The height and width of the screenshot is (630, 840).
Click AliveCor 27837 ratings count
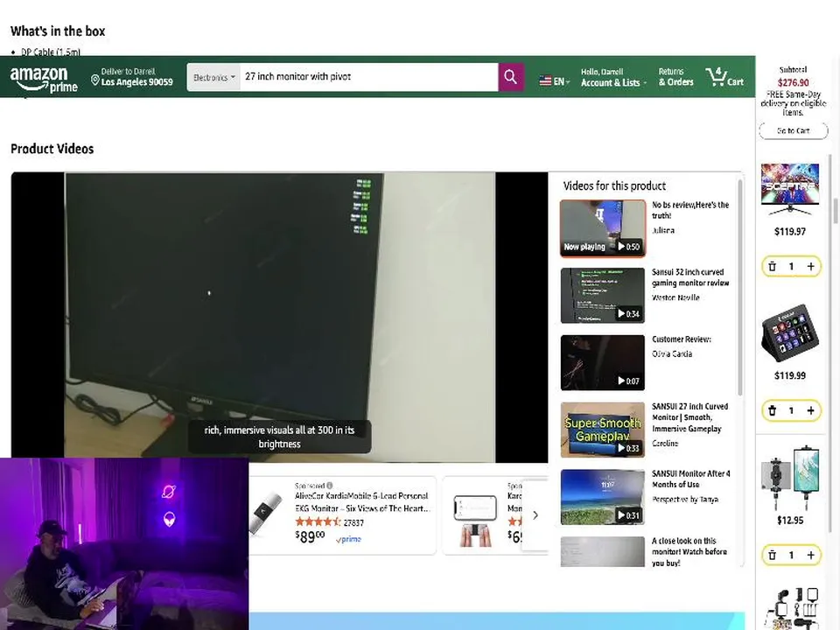[353, 522]
